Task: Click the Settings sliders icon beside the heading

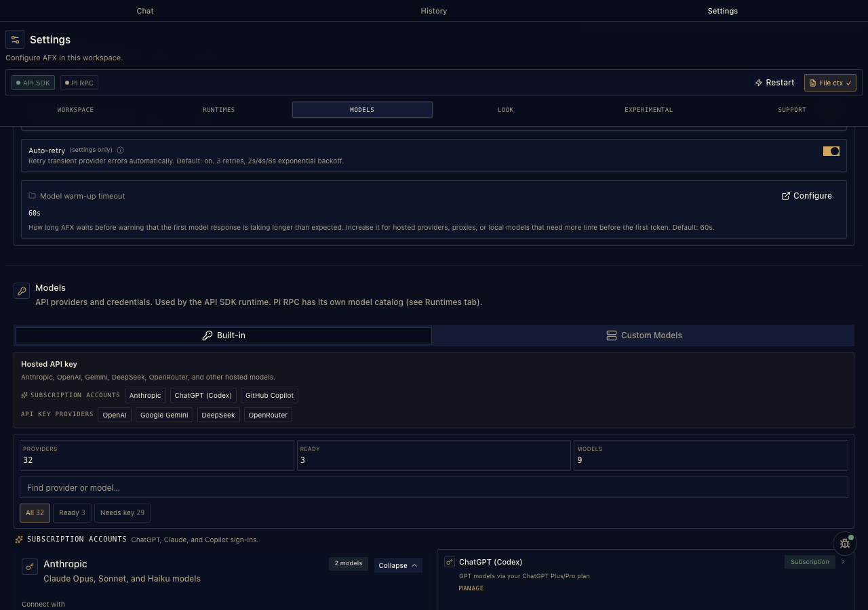Action: 15,39
